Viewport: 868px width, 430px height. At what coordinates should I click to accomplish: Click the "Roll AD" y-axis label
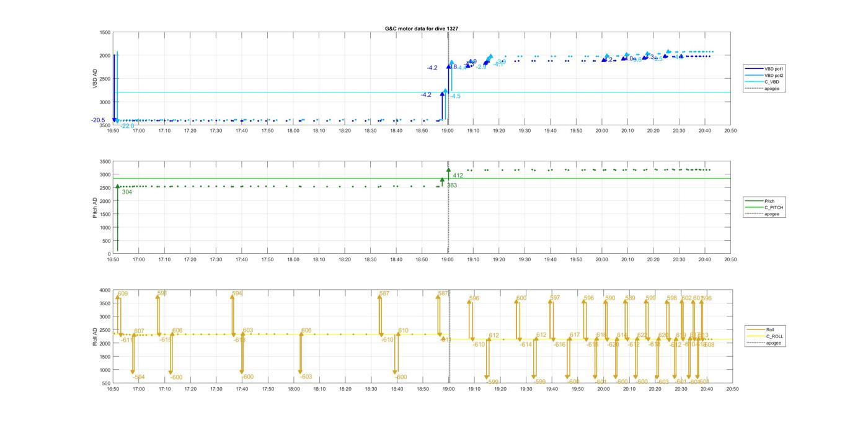click(95, 336)
